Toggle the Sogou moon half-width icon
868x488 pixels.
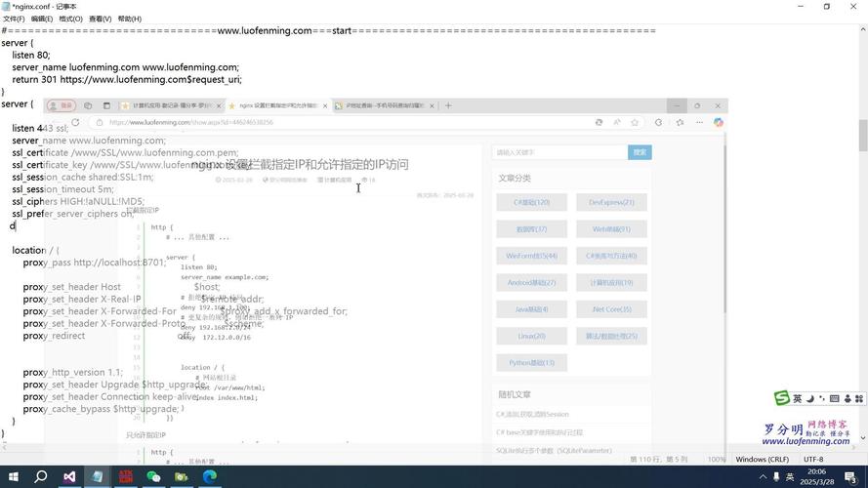tap(809, 398)
